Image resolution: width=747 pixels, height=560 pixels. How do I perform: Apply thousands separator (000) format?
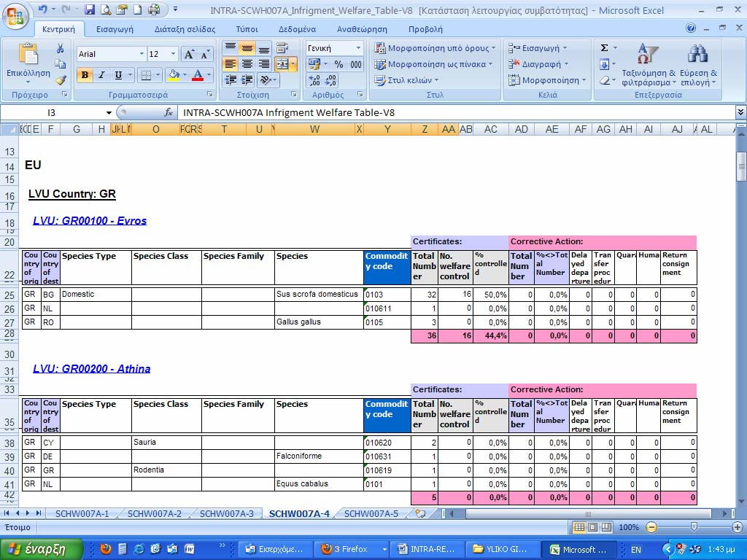tap(356, 64)
